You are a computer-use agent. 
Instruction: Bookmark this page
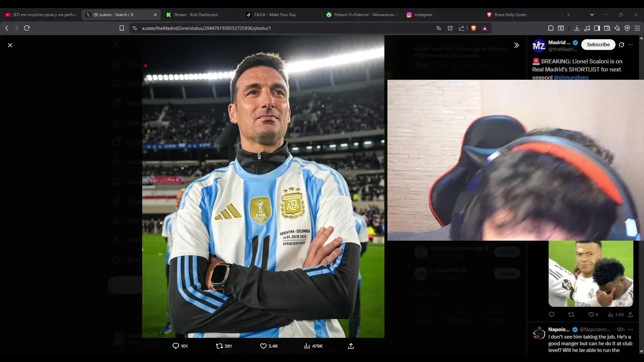122,28
